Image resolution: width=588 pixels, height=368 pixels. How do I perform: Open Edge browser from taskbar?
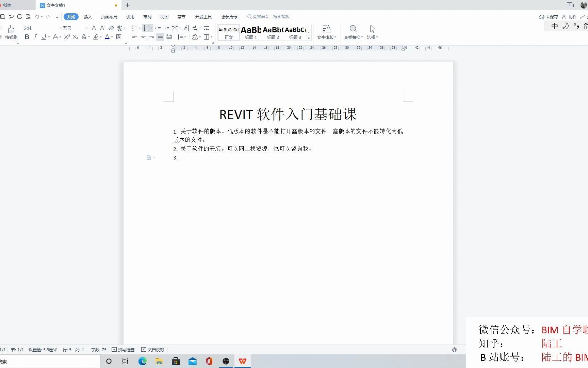[142, 361]
